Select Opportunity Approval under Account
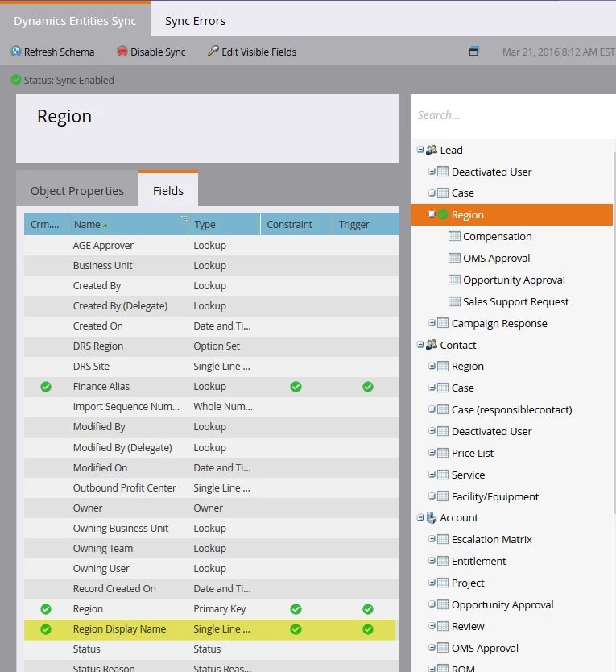The height and width of the screenshot is (672, 616). click(x=502, y=604)
